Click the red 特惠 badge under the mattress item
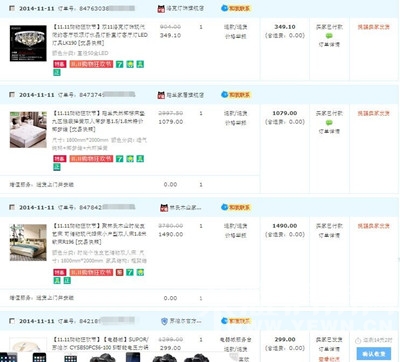This screenshot has width=400, height=362. pyautogui.click(x=60, y=159)
